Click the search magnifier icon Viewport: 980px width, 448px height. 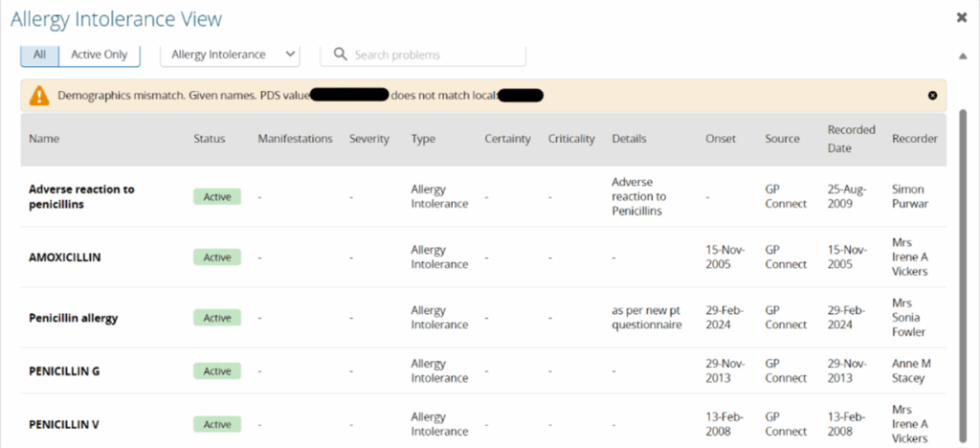tap(340, 55)
